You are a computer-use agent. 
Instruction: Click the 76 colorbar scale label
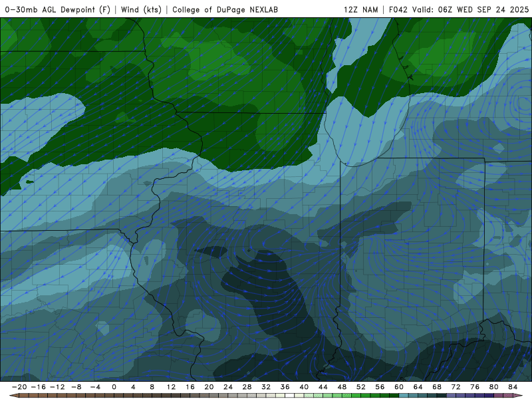(475, 387)
